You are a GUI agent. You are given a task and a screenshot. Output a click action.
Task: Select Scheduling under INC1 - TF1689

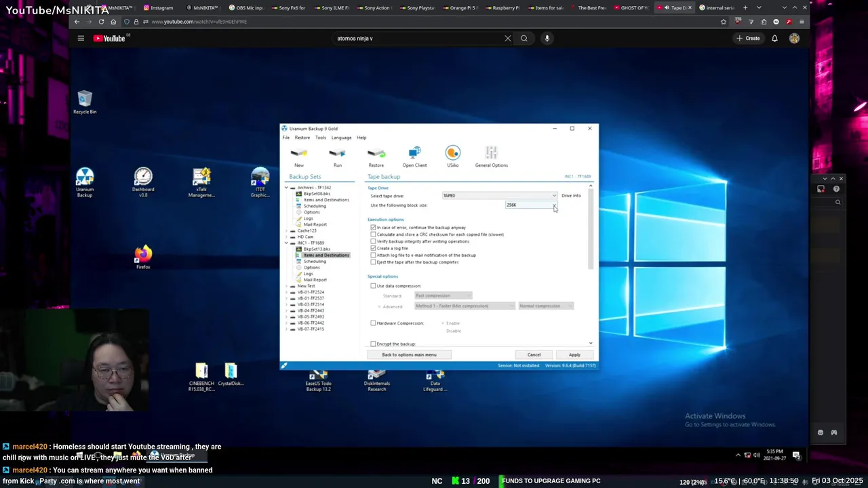[315, 262]
